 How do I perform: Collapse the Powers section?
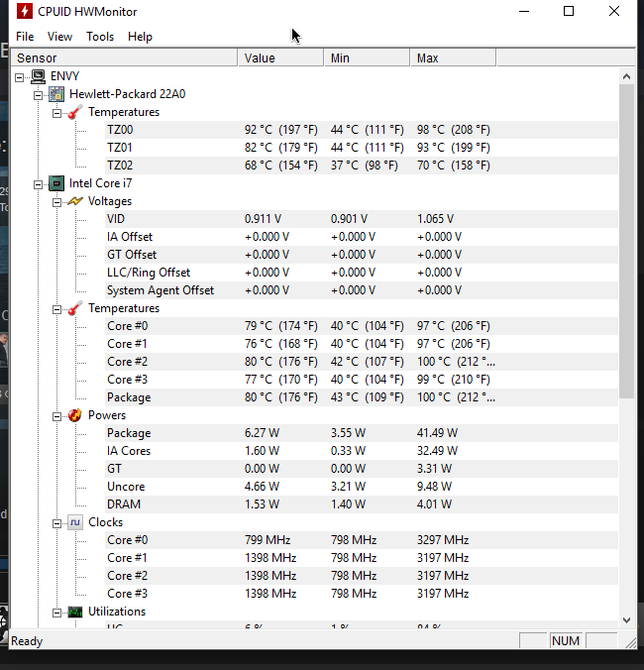tap(56, 416)
